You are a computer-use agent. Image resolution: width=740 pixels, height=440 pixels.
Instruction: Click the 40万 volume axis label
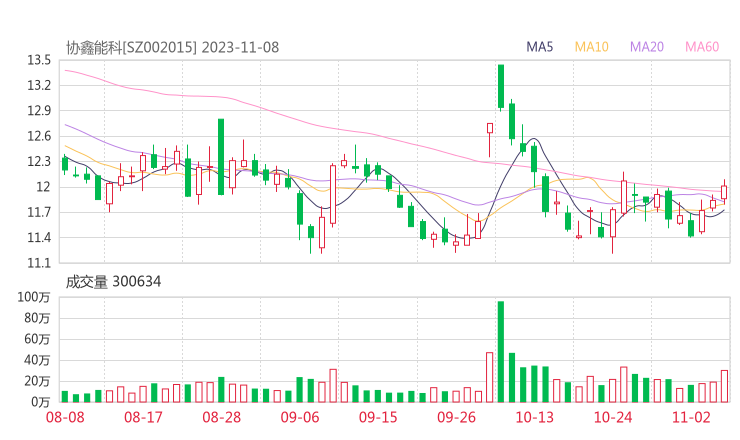37,360
